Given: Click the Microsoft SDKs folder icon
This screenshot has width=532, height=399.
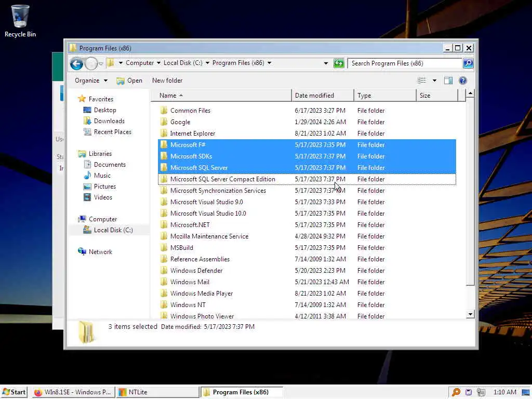Looking at the screenshot, I should pos(164,156).
